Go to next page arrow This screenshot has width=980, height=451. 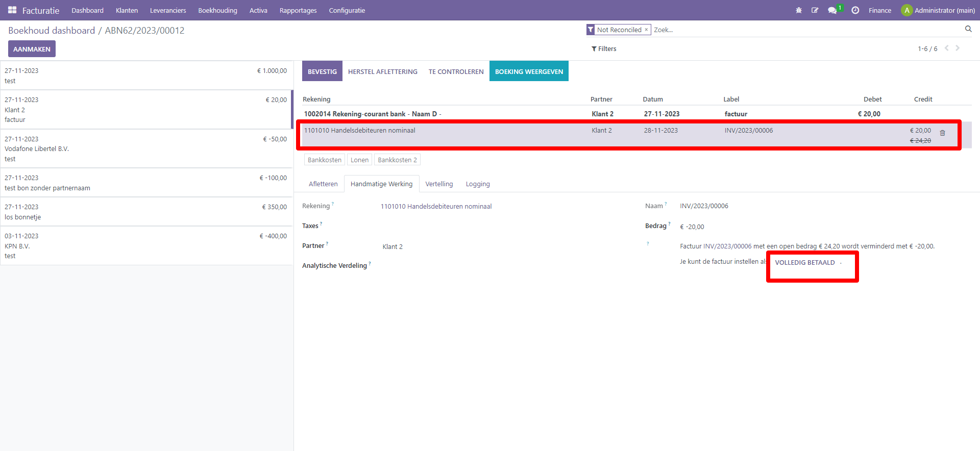tap(958, 48)
